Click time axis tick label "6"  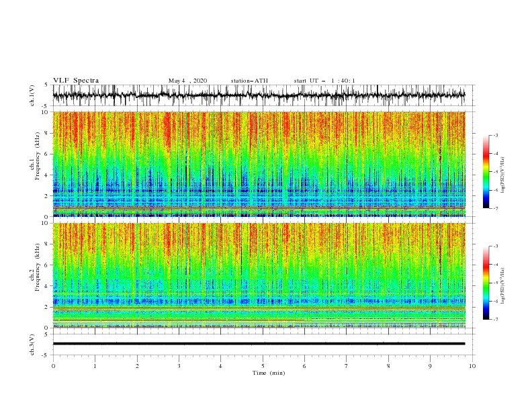coord(304,366)
